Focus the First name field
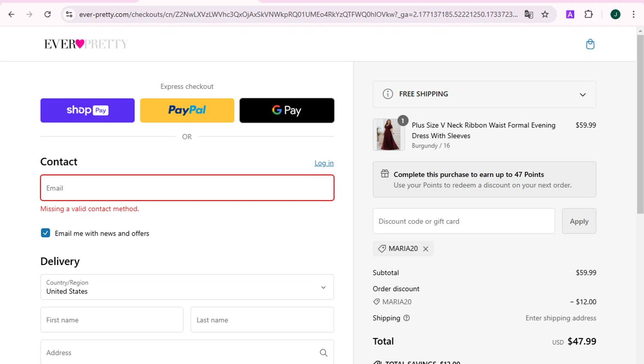This screenshot has height=364, width=644. tap(112, 320)
